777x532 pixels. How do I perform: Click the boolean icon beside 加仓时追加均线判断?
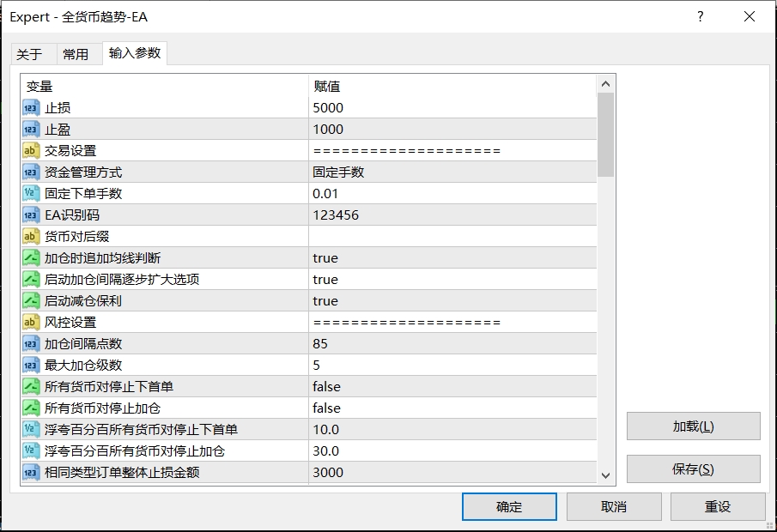pyautogui.click(x=33, y=257)
